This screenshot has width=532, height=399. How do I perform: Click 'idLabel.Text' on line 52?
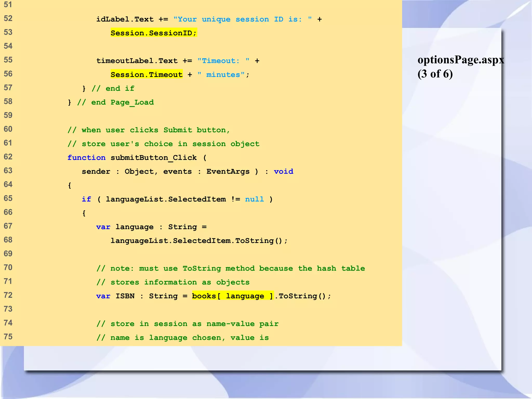(x=125, y=19)
